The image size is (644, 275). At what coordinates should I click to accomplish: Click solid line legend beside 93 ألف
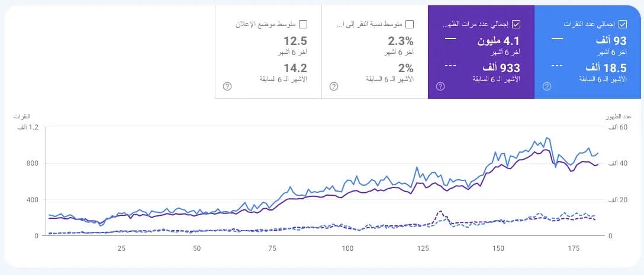(557, 38)
